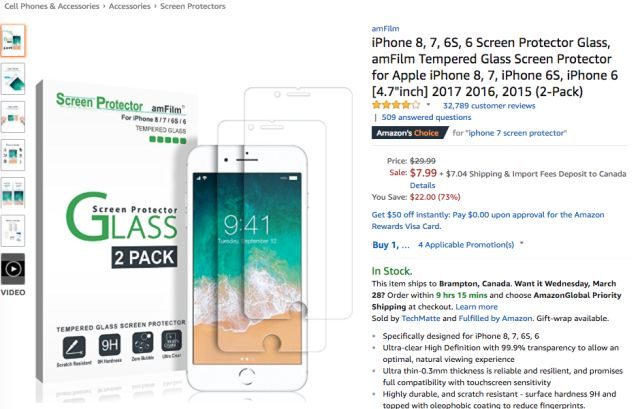Screen dimensions: 640x409
Task: Click Learn more about shipping
Action: tap(476, 307)
